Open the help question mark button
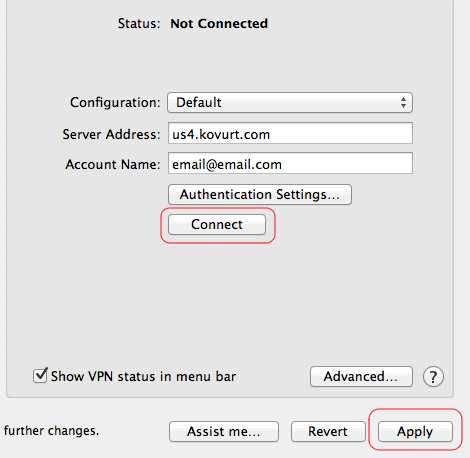The width and height of the screenshot is (470, 458). 433,377
